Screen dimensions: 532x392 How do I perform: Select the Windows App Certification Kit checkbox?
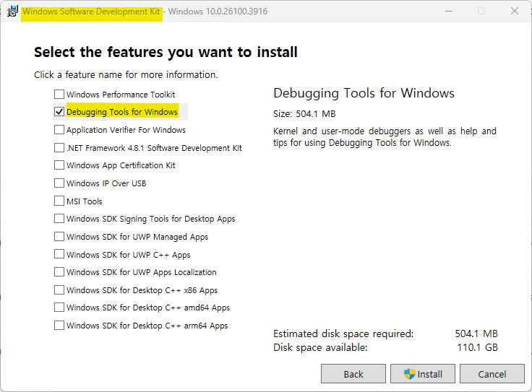click(x=59, y=165)
